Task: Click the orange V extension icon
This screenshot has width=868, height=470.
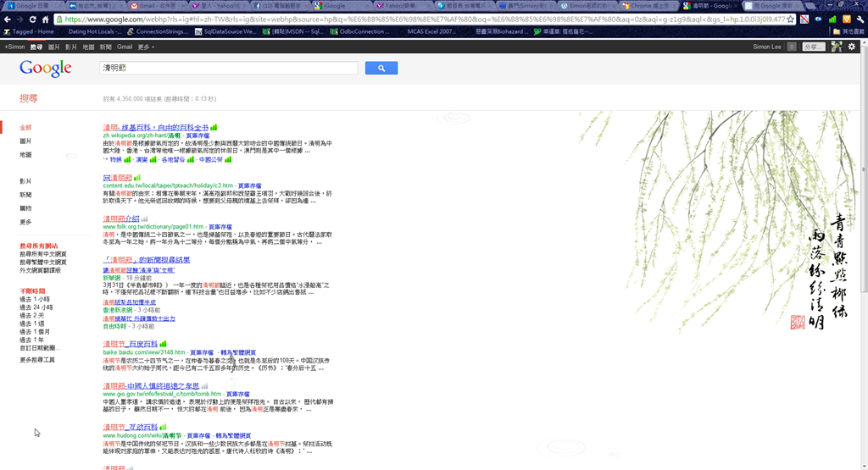Action: [847, 19]
